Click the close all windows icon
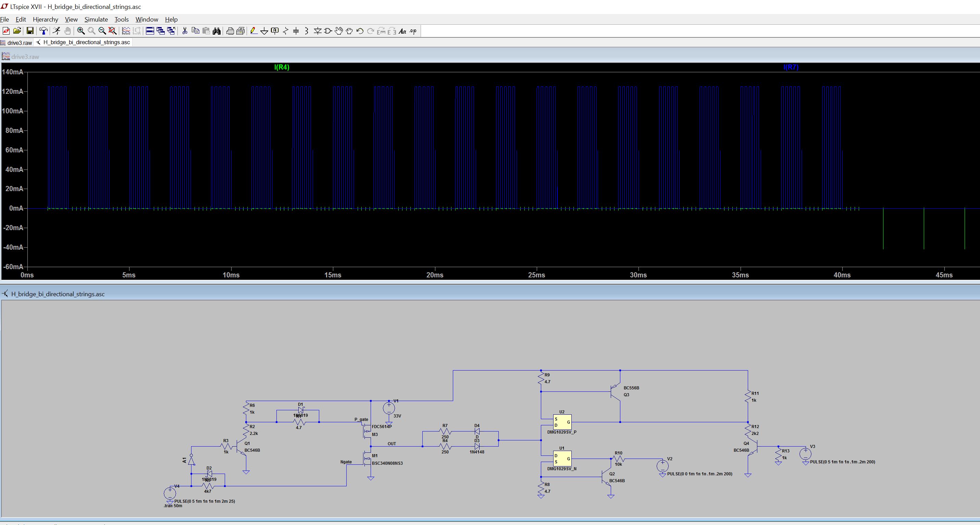980x525 pixels. point(171,31)
